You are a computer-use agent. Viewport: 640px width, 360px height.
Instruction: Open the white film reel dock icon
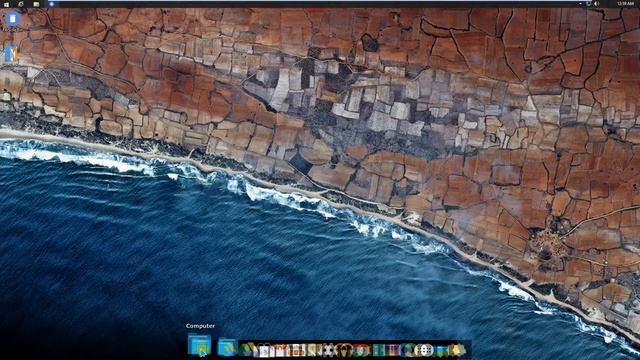tap(424, 350)
